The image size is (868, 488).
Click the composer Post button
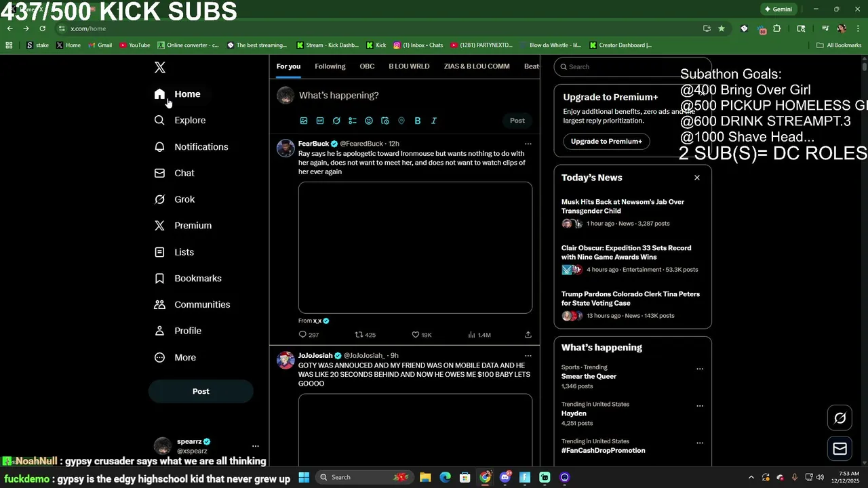(517, 121)
